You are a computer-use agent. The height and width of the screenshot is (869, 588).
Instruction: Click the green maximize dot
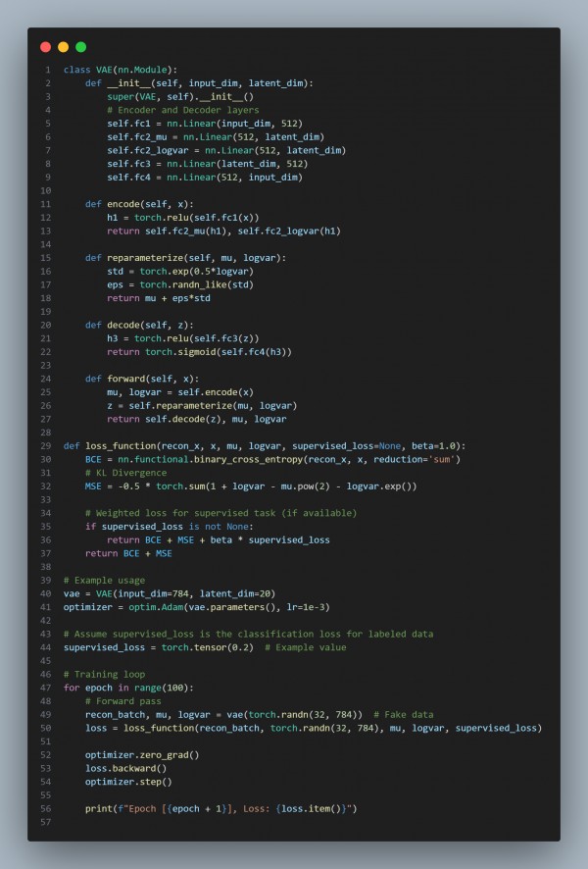(80, 47)
